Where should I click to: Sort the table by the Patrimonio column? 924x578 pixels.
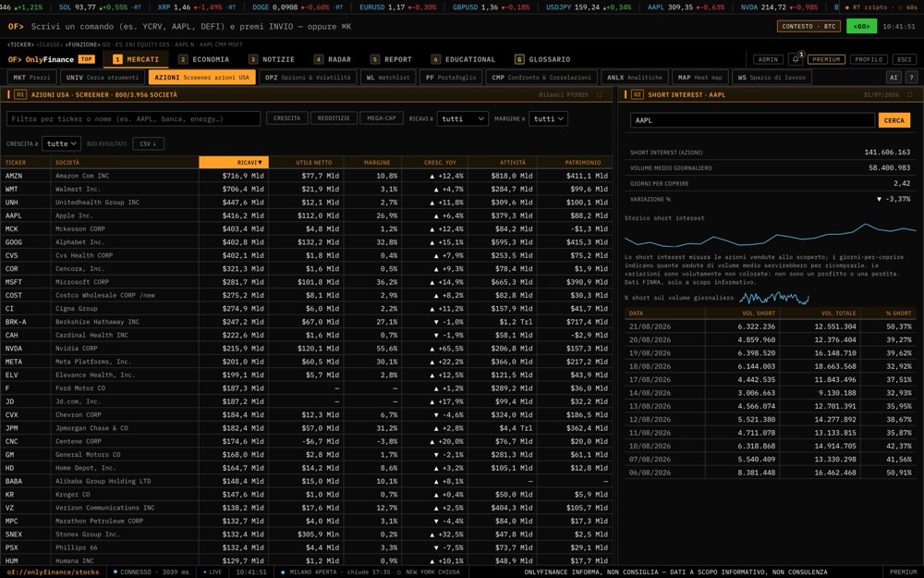click(575, 162)
